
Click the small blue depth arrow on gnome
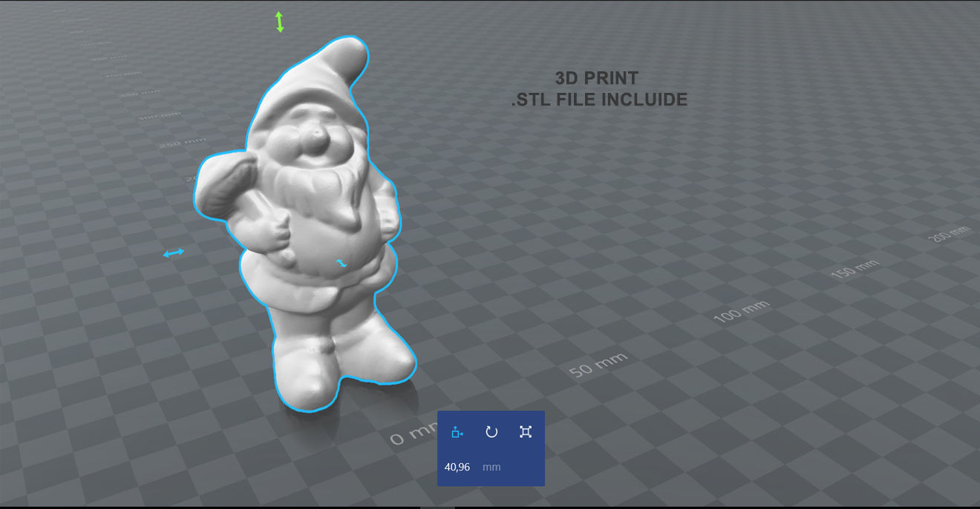(x=341, y=263)
